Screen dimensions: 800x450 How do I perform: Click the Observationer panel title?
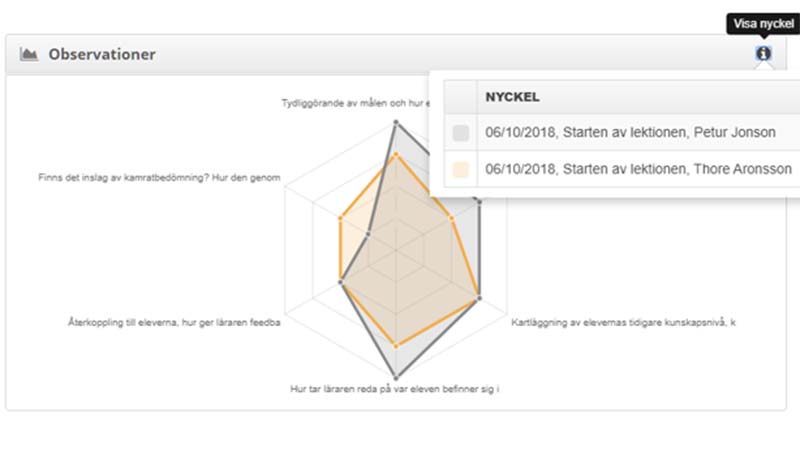click(102, 54)
